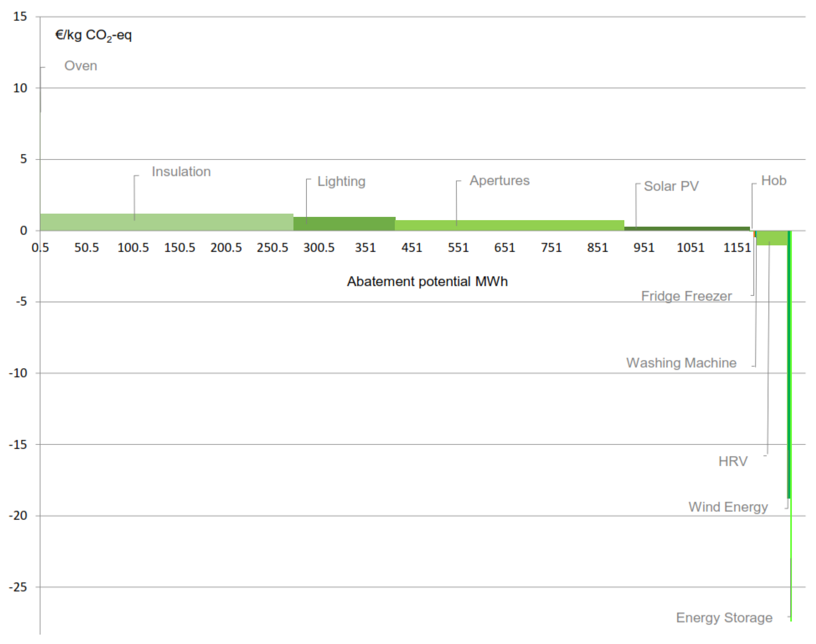Click the "Apertures" data label
The image size is (816, 644).
499,181
